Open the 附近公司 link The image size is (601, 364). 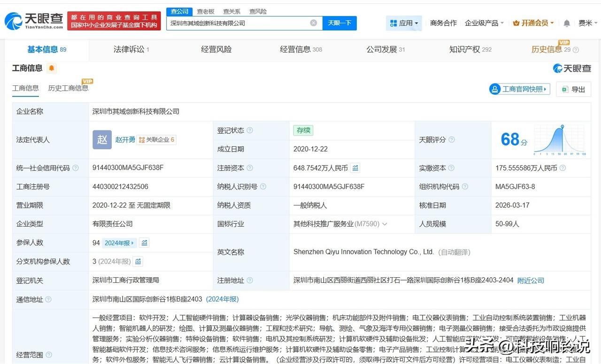[x=531, y=281]
